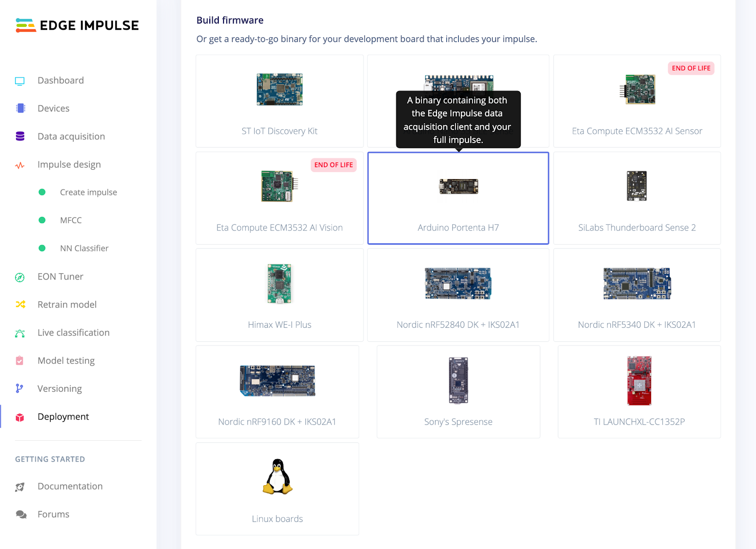
Task: Click the ECM3532 AI Sensor board image
Action: click(637, 89)
